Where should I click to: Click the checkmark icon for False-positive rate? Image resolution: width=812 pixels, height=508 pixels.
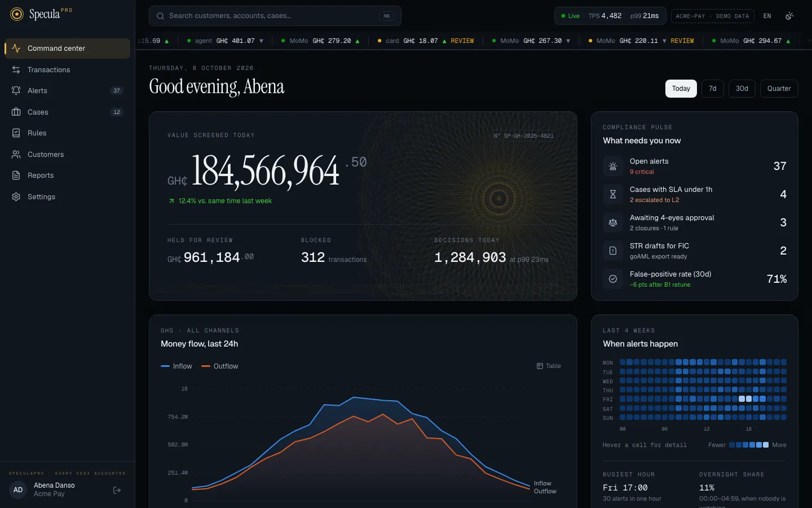613,279
